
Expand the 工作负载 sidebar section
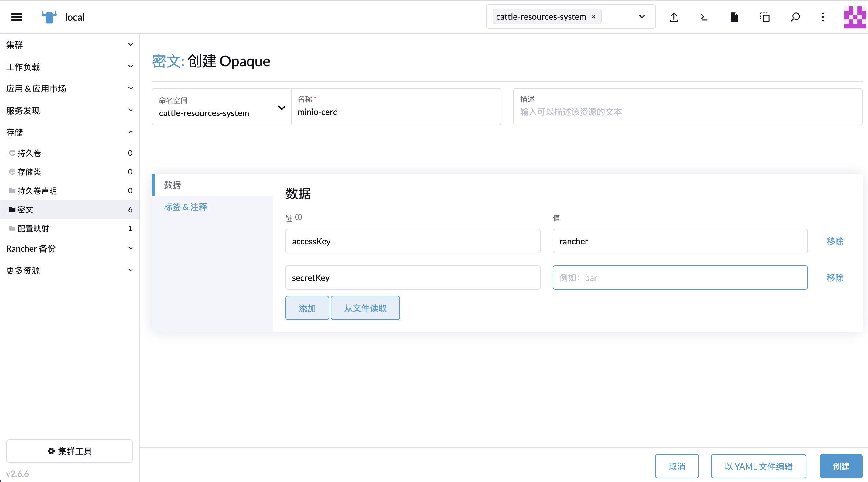(x=130, y=66)
